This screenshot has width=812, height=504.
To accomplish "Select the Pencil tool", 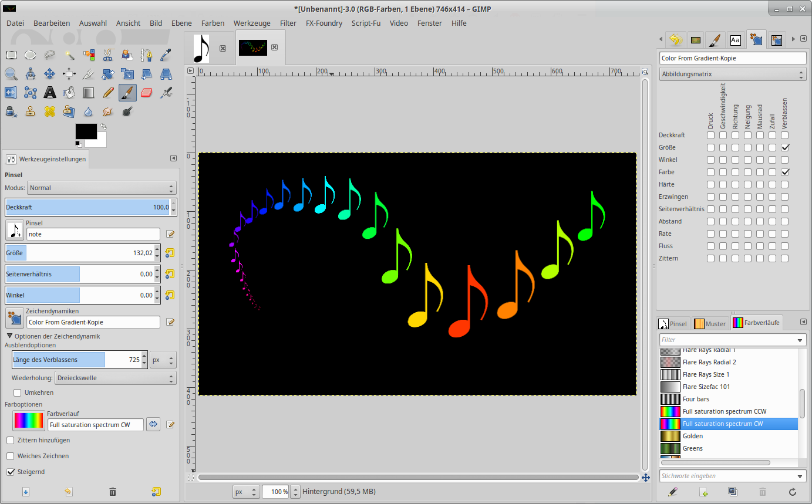I will pyautogui.click(x=108, y=92).
